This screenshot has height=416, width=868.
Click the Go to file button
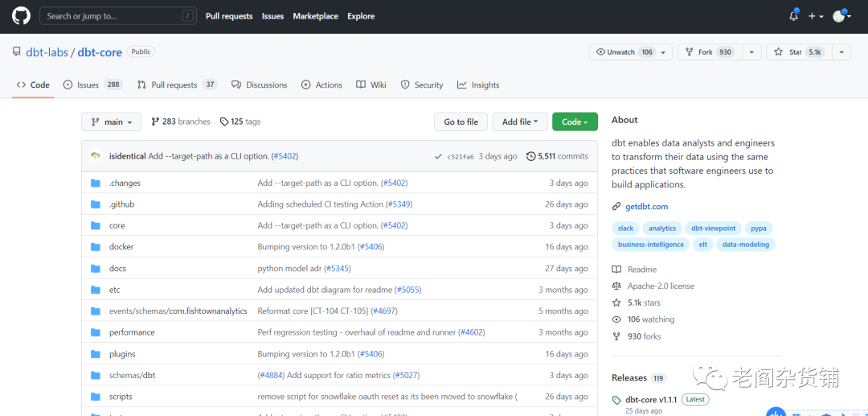pos(461,122)
